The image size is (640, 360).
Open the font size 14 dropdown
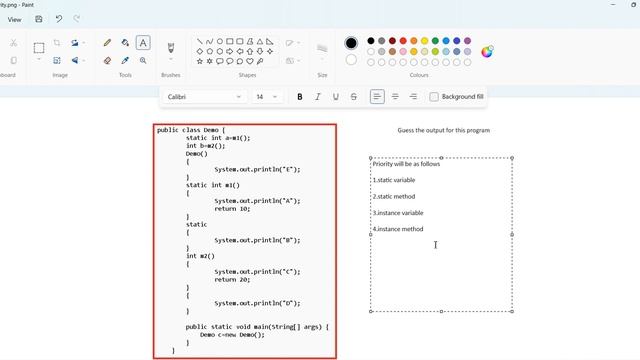click(x=267, y=97)
